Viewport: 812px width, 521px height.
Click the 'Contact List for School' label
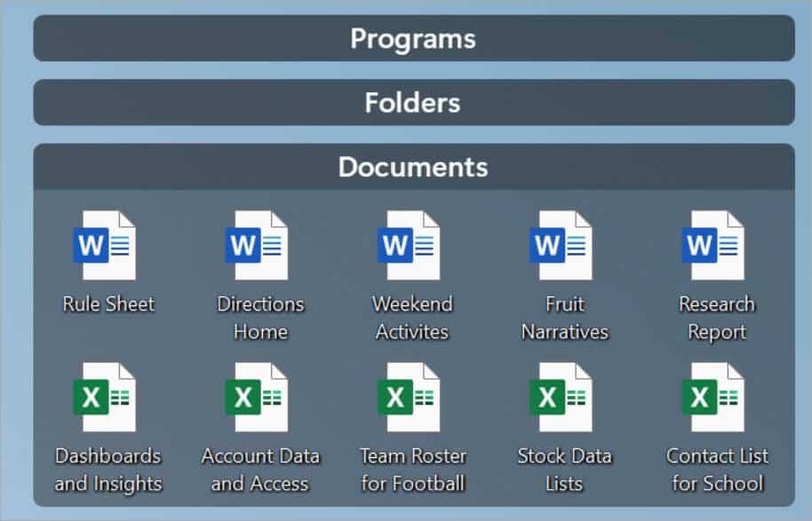717,470
